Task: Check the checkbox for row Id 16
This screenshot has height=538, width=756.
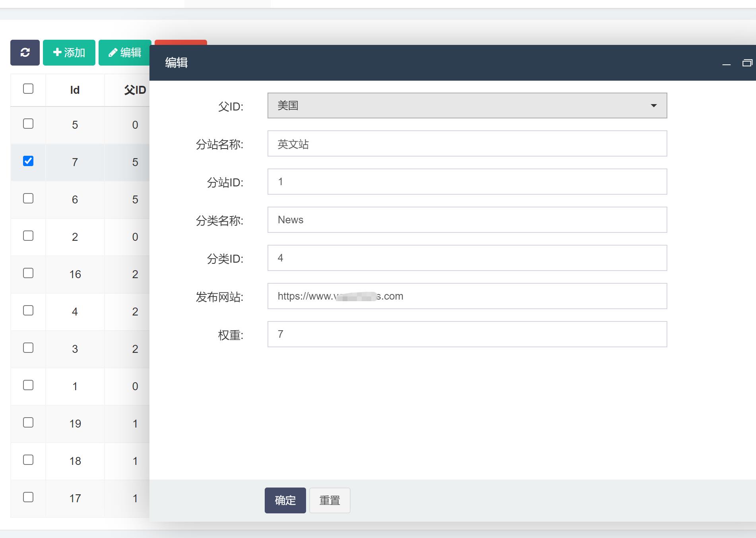Action: 28,273
